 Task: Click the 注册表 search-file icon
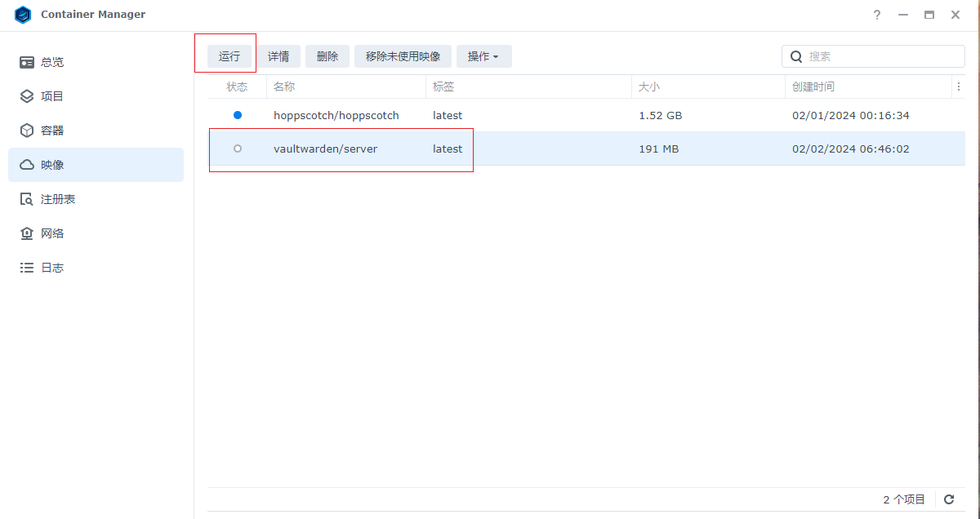click(x=27, y=199)
